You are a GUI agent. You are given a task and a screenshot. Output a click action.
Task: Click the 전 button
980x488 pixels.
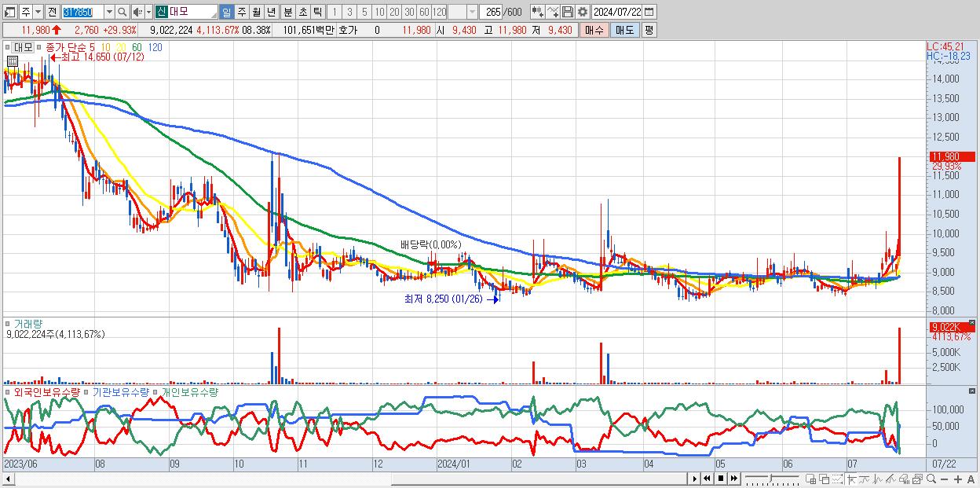tap(52, 12)
